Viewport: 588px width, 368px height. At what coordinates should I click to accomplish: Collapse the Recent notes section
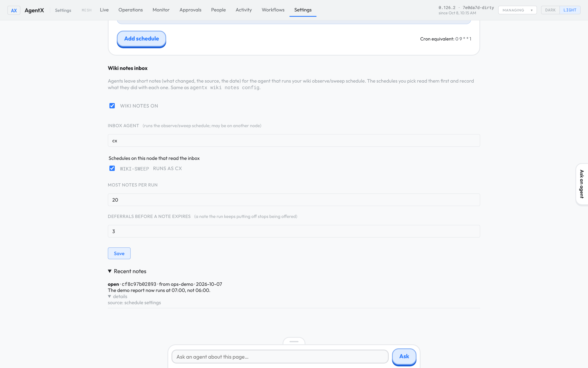[x=127, y=271]
